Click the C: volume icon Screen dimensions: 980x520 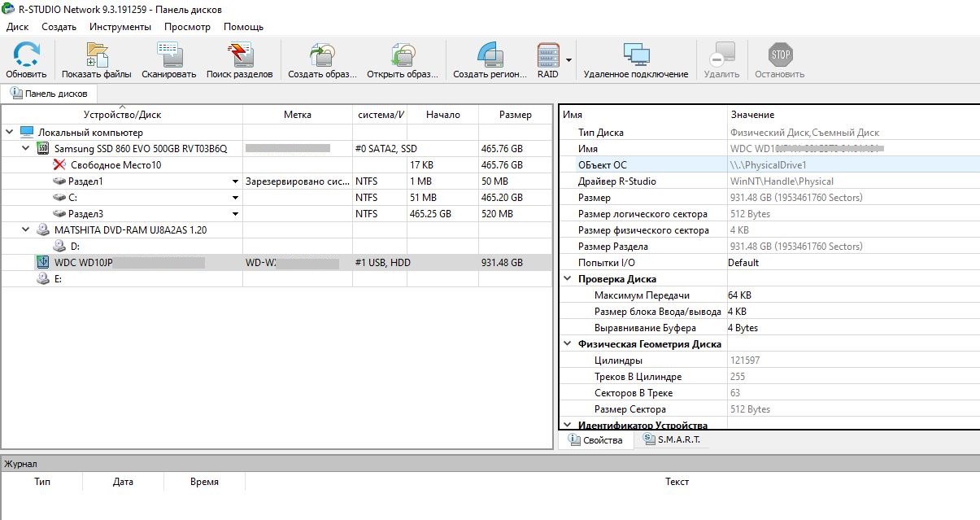[59, 198]
